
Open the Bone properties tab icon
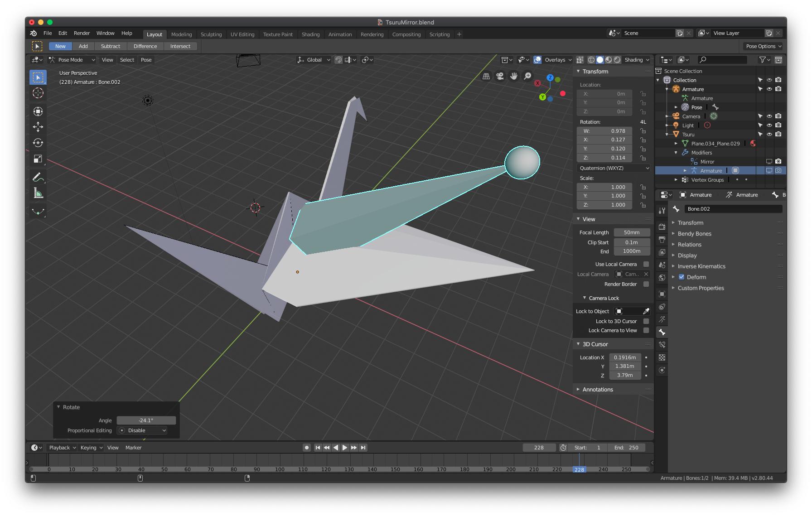tap(662, 332)
